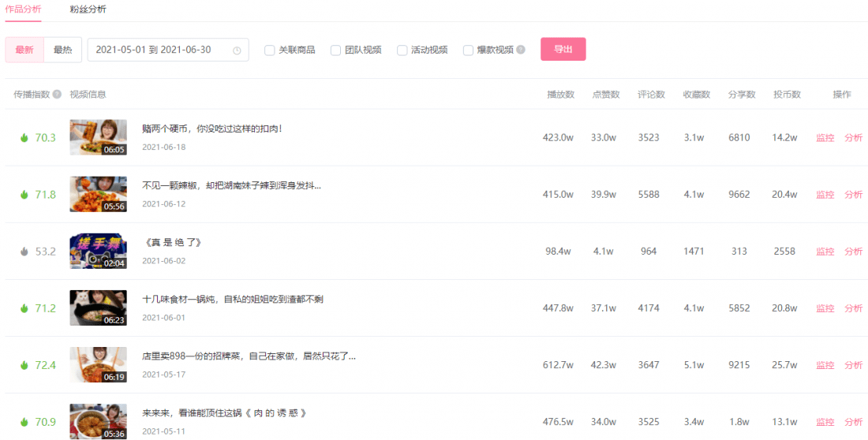Click the green flame icon beside 70.3
The height and width of the screenshot is (440, 868).
(24, 138)
